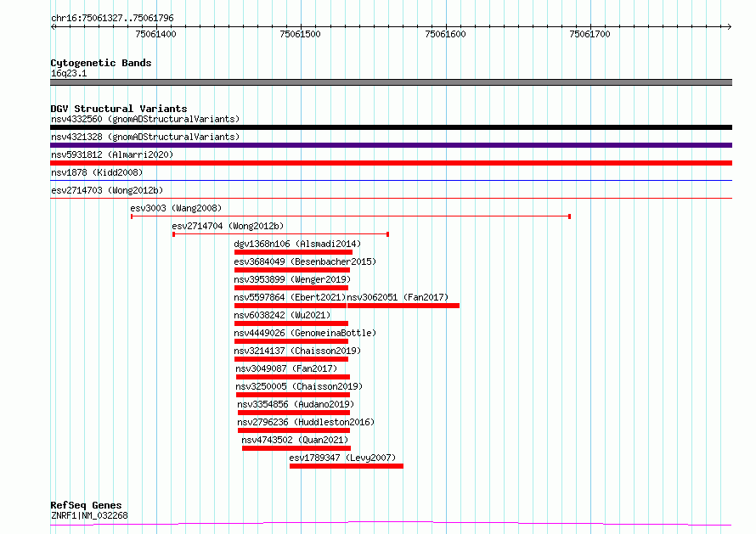Open the Cytogenetic Bands track heading
The image size is (756, 534).
pyautogui.click(x=101, y=63)
